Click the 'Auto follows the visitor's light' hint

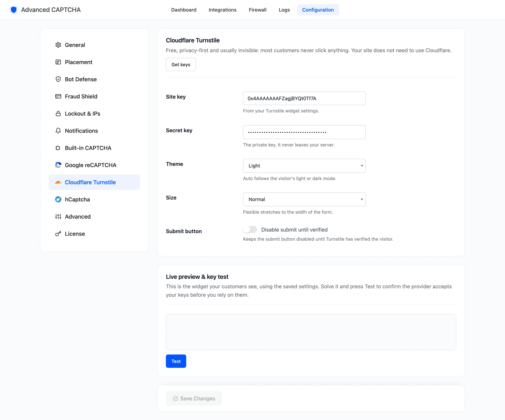click(289, 178)
